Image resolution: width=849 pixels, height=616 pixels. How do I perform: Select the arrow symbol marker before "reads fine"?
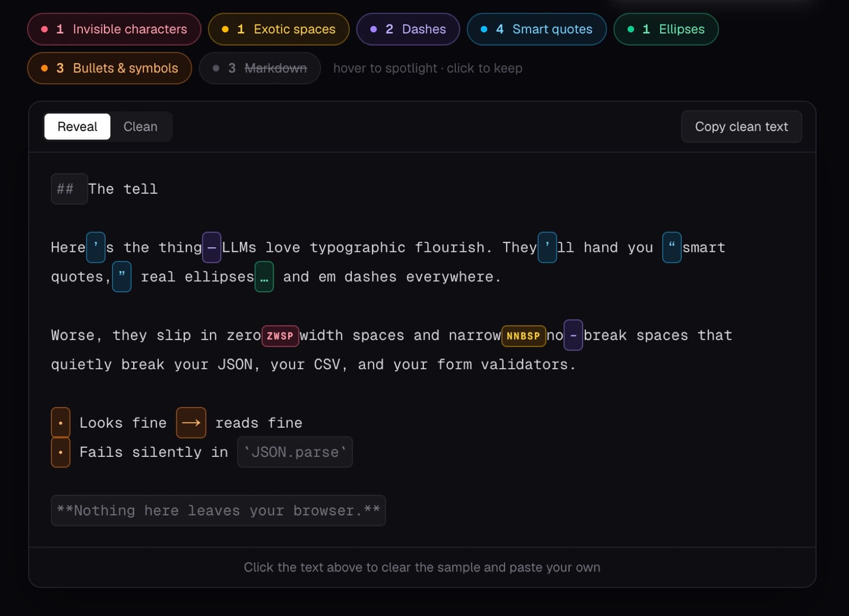coord(191,422)
